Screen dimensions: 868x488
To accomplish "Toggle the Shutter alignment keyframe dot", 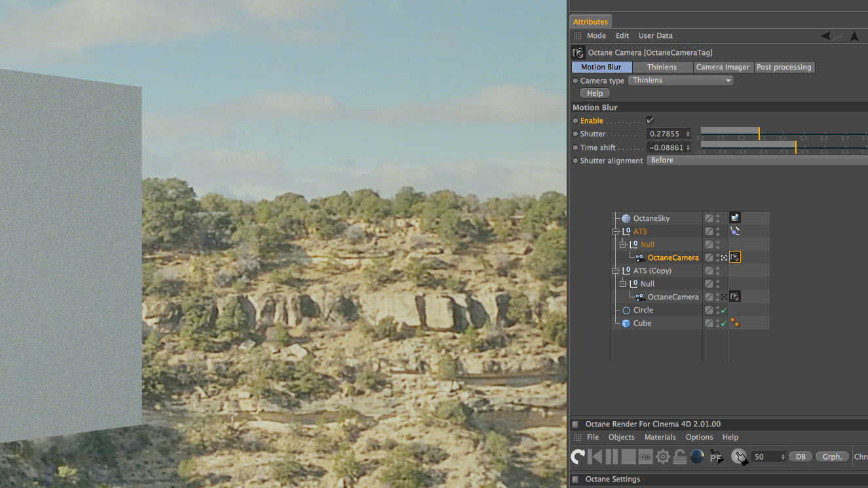I will tap(575, 160).
